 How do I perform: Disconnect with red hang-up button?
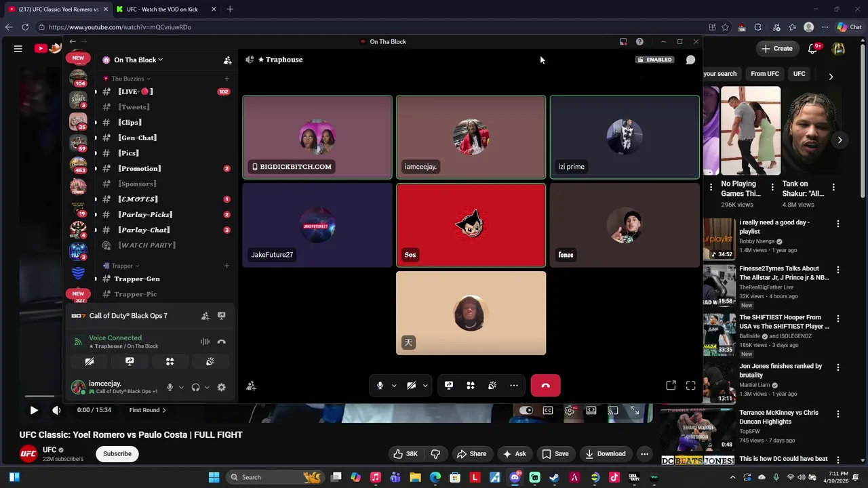coord(545,385)
